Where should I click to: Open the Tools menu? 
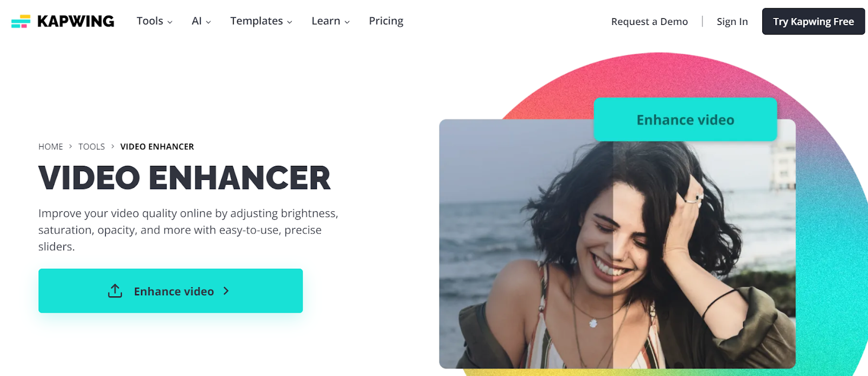click(x=155, y=21)
